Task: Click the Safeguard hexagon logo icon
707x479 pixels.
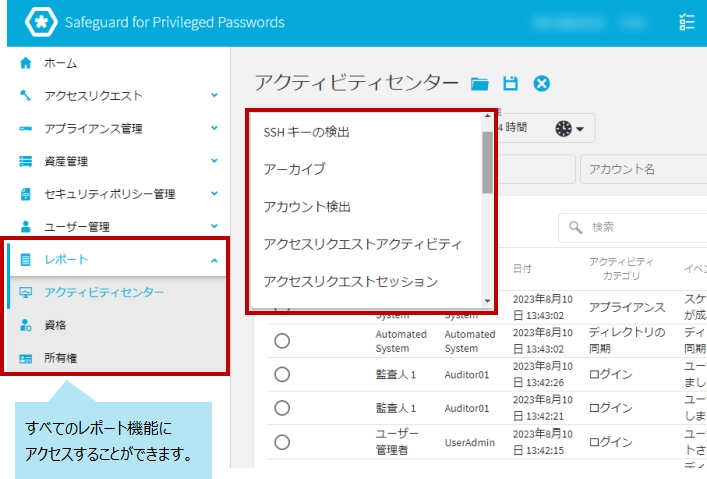Action: [x=41, y=22]
